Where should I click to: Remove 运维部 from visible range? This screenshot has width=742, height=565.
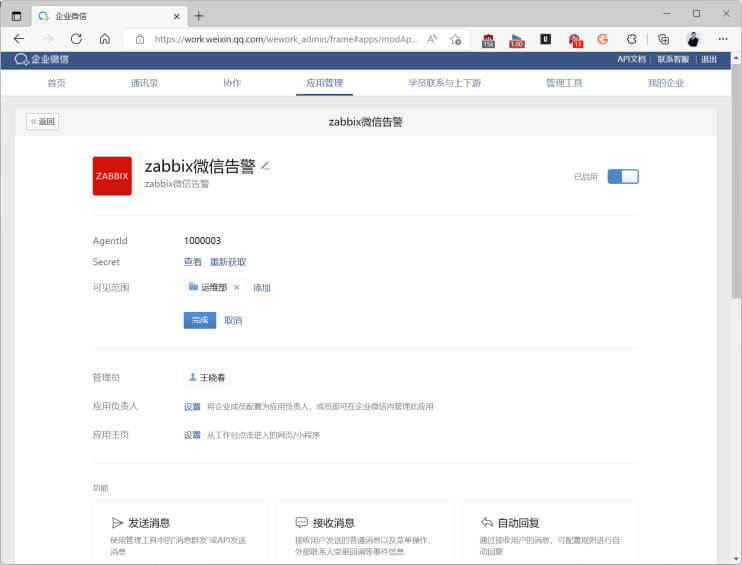(x=237, y=287)
